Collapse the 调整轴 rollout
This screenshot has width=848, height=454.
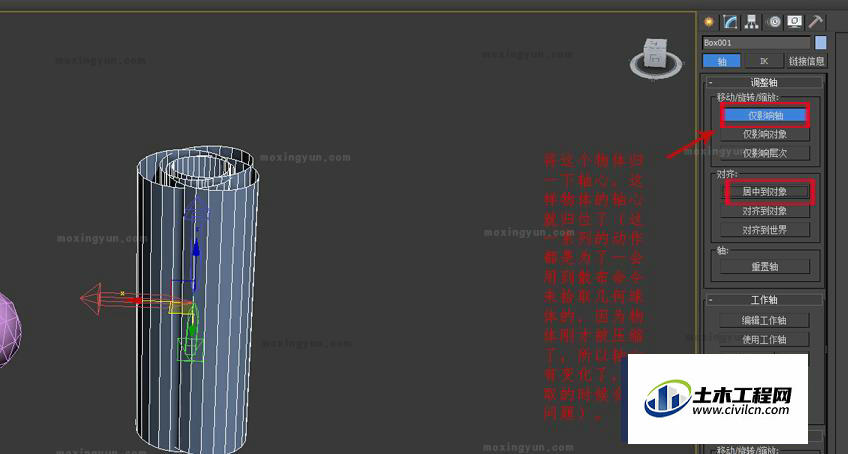[x=764, y=82]
